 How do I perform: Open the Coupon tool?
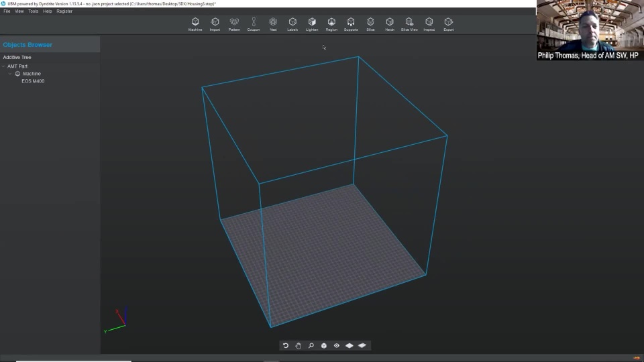tap(254, 24)
